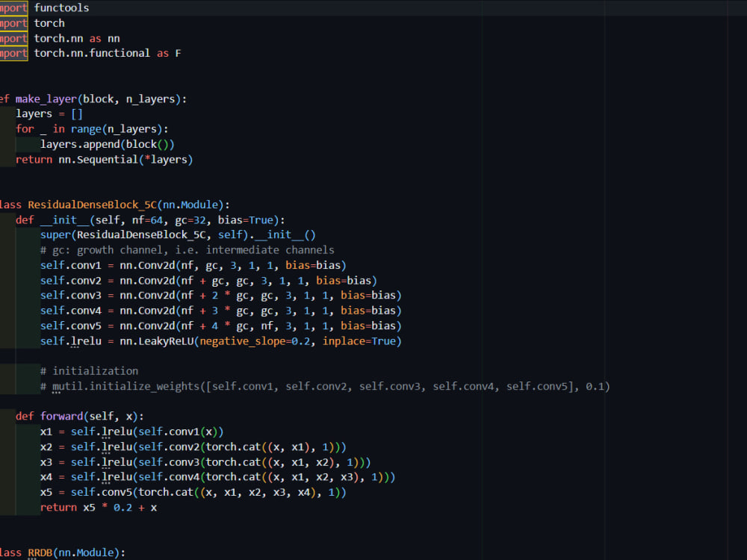
Task: Click 'self.conv5' in the Conv2d assignment line
Action: 70,326
